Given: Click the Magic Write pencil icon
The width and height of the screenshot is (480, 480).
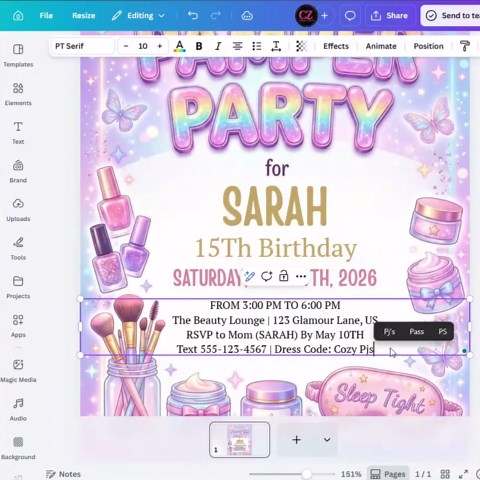Looking at the screenshot, I should [x=250, y=276].
